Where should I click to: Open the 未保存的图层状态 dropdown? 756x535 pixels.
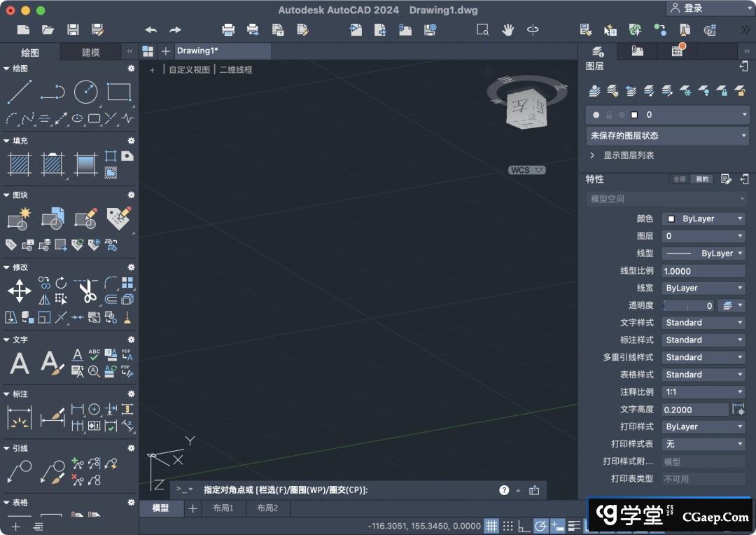tap(667, 136)
